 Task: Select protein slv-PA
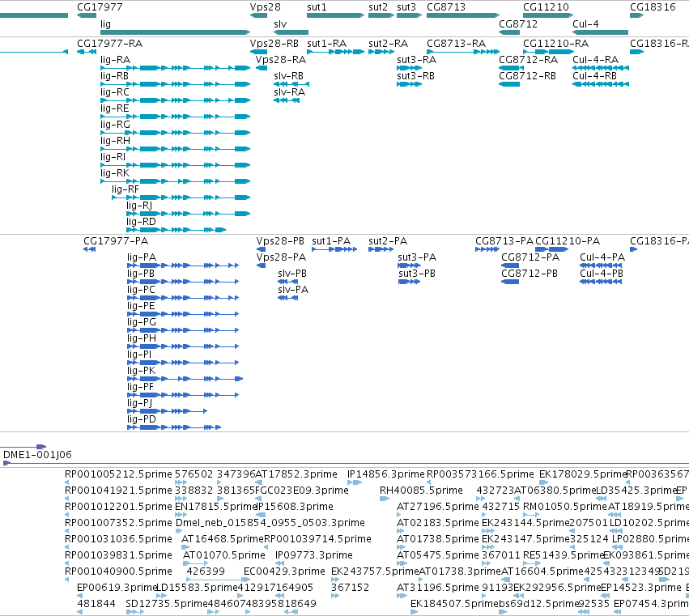[287, 298]
